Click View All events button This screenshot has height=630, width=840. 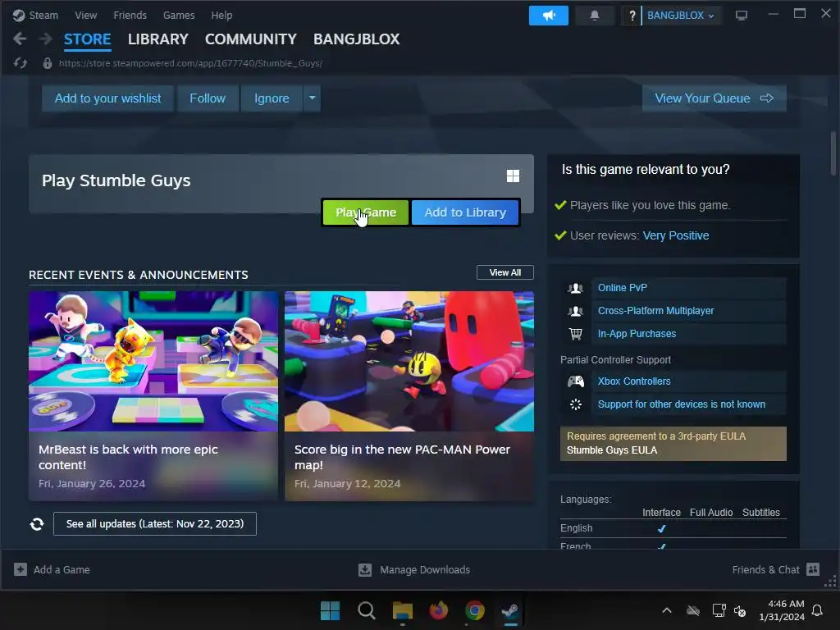click(x=505, y=272)
